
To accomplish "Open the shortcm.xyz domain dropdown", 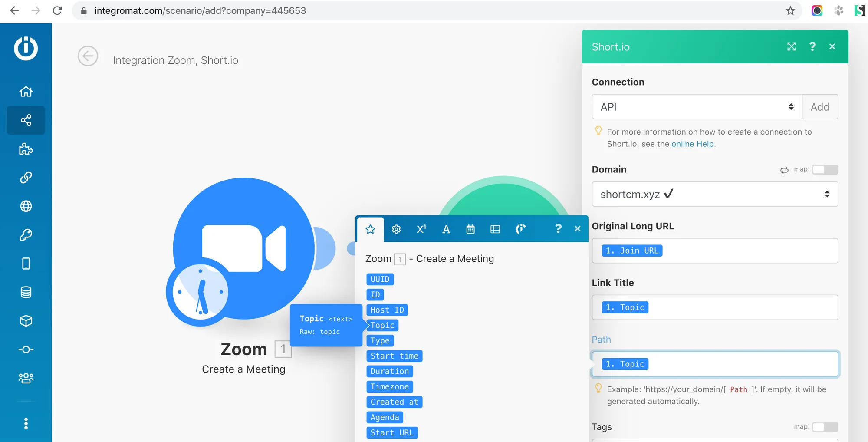I will click(x=715, y=194).
